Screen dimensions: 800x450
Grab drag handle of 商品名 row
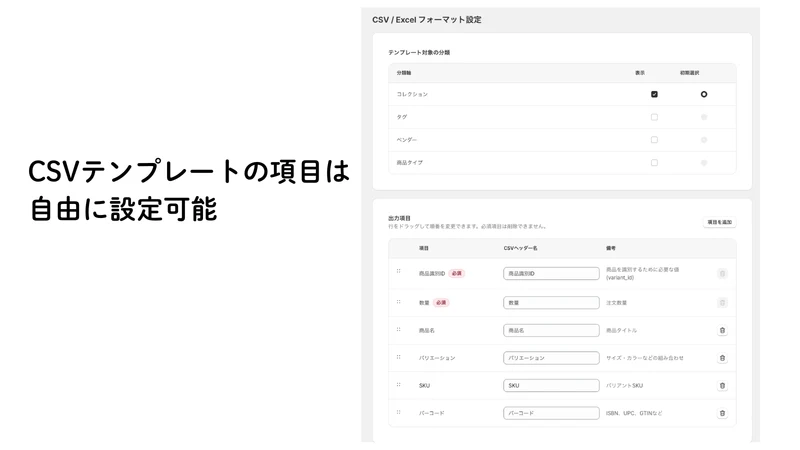(x=398, y=329)
